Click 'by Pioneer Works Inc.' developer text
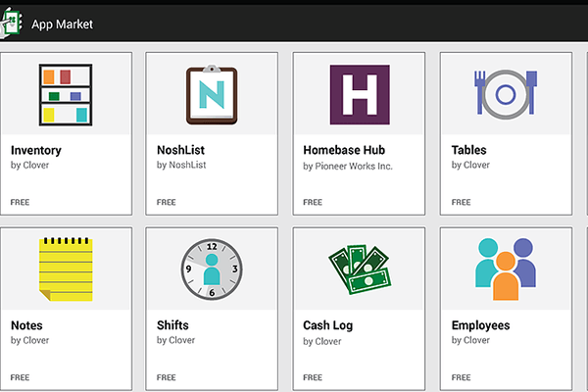Image resolution: width=588 pixels, height=392 pixels. [x=348, y=167]
